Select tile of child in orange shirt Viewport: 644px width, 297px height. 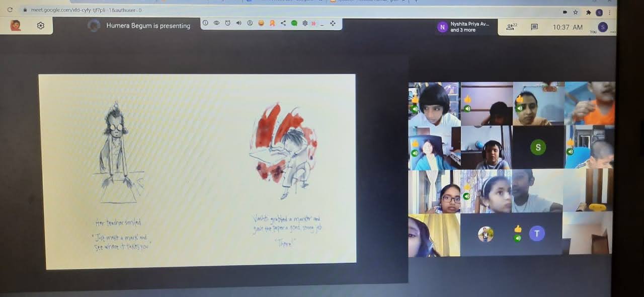tap(590, 103)
